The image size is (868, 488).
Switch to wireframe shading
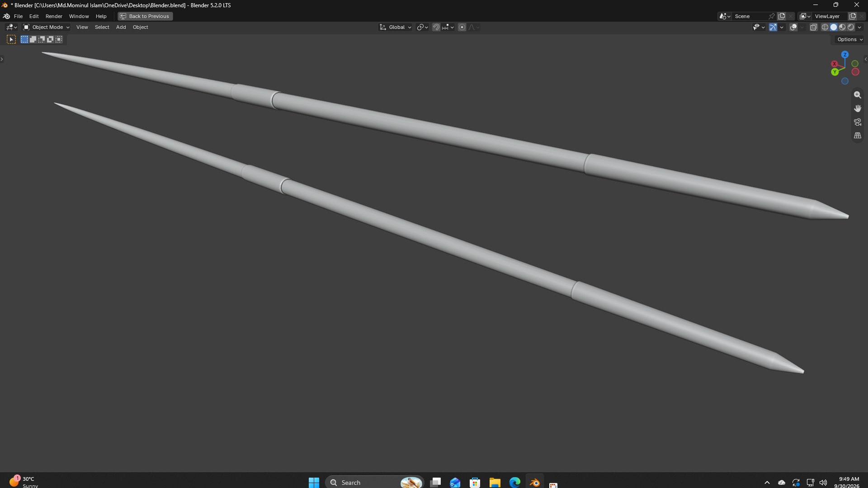coord(825,28)
